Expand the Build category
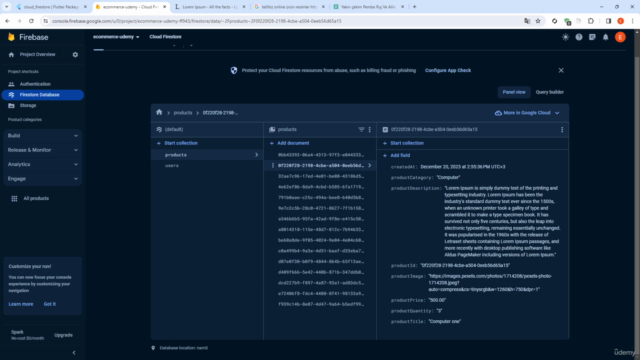 (42, 136)
